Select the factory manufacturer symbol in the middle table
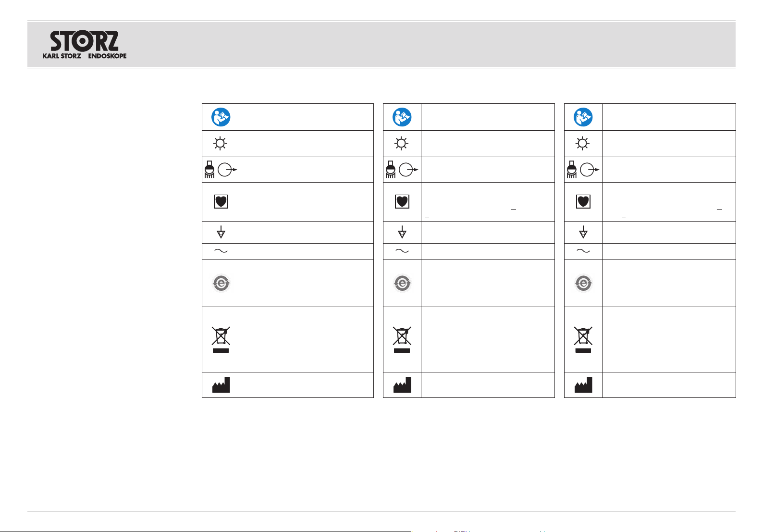763x532 pixels. [x=402, y=385]
